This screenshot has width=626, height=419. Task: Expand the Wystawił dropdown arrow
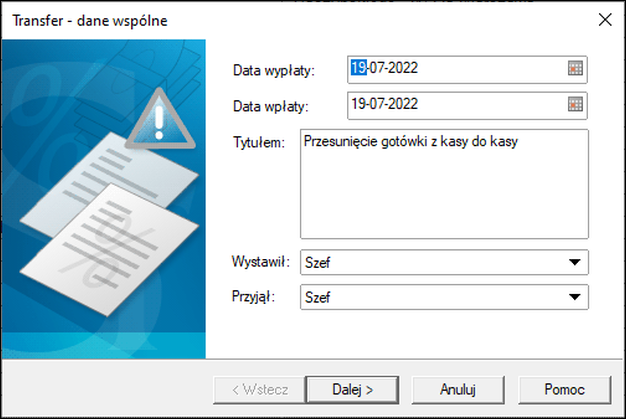(x=574, y=262)
